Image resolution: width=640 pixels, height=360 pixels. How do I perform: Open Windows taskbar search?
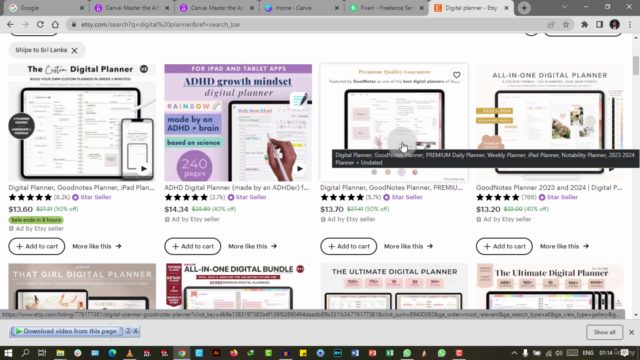click(25, 353)
